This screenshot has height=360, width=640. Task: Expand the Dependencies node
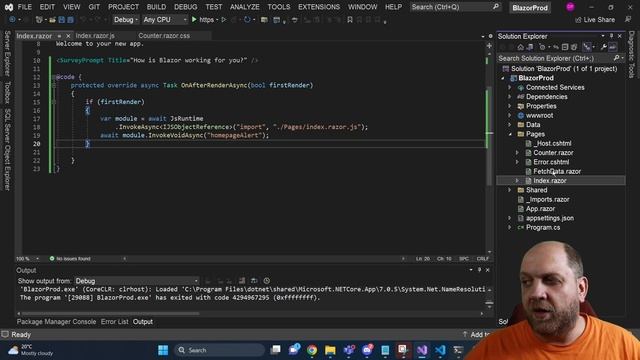pyautogui.click(x=509, y=97)
